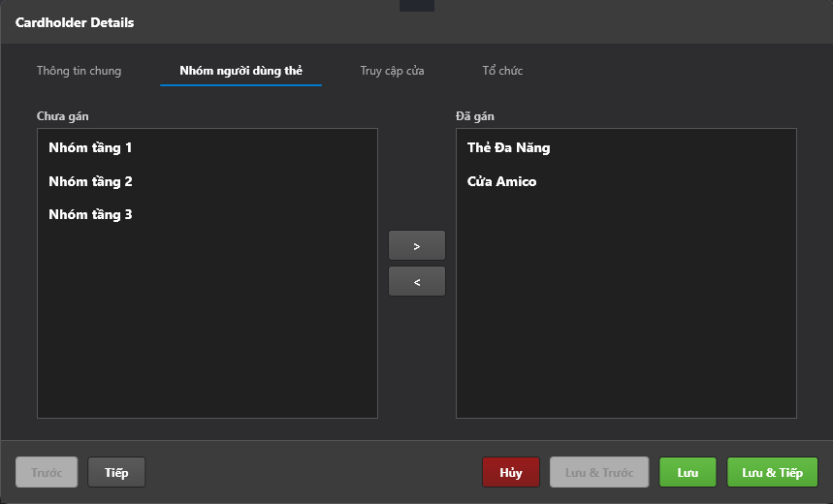Switch to the Truy cập cửa tab

click(x=392, y=71)
